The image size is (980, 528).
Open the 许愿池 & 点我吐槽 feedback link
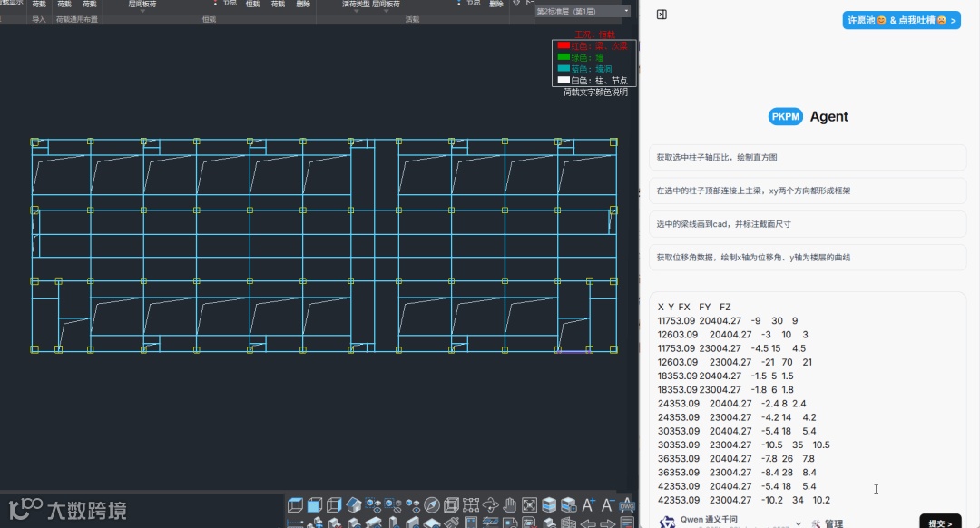point(901,20)
